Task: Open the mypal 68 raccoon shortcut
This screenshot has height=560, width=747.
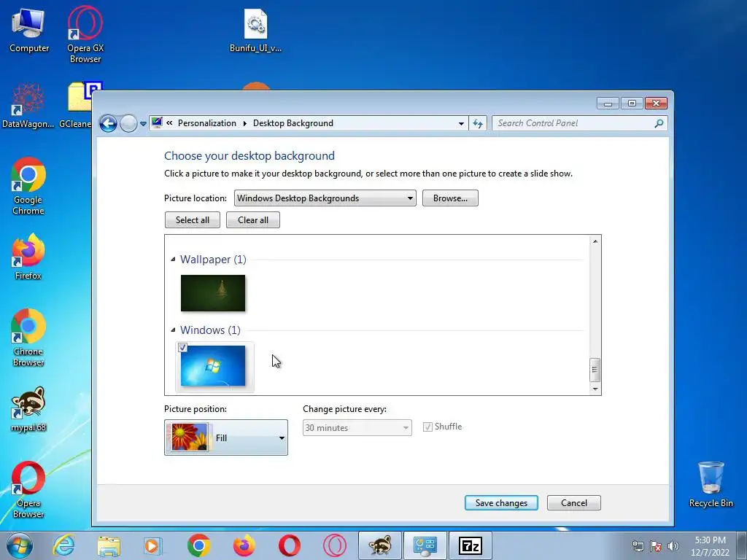Action: coord(28,409)
